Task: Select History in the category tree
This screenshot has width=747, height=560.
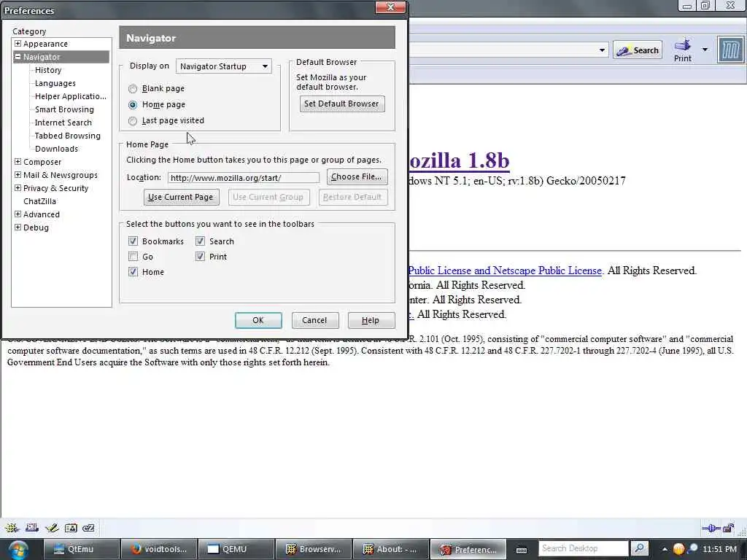Action: [x=48, y=70]
